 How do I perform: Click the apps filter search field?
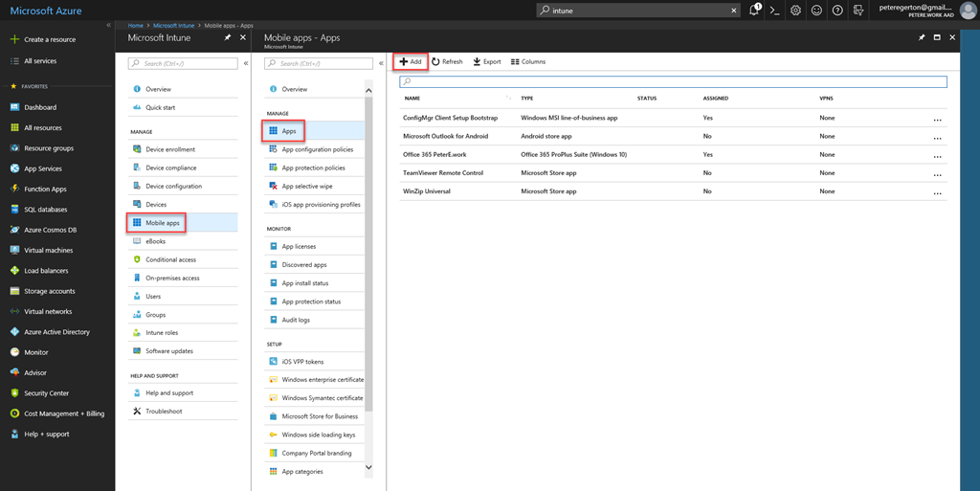tap(674, 82)
